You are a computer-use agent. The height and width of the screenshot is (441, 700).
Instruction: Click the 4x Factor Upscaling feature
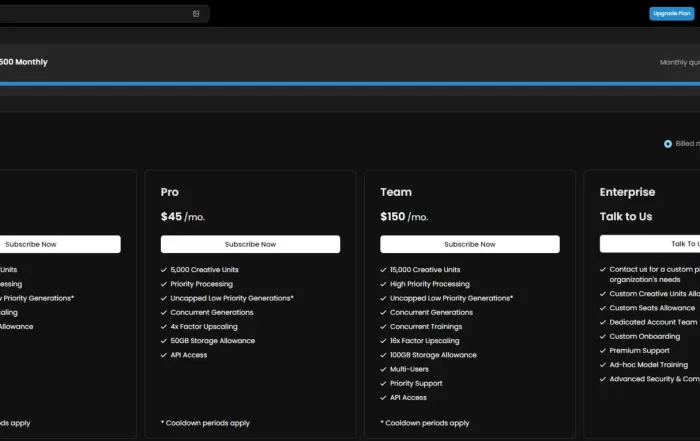[204, 327]
